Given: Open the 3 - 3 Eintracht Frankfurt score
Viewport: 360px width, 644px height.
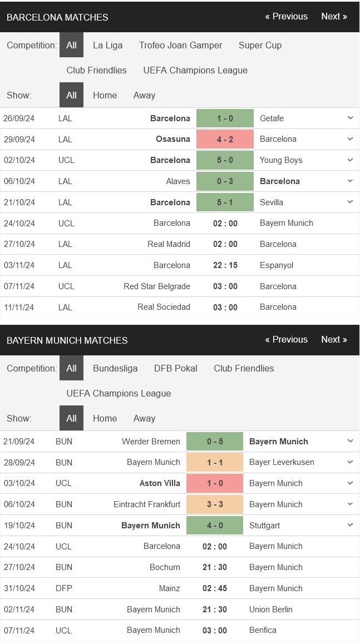Looking at the screenshot, I should (215, 504).
